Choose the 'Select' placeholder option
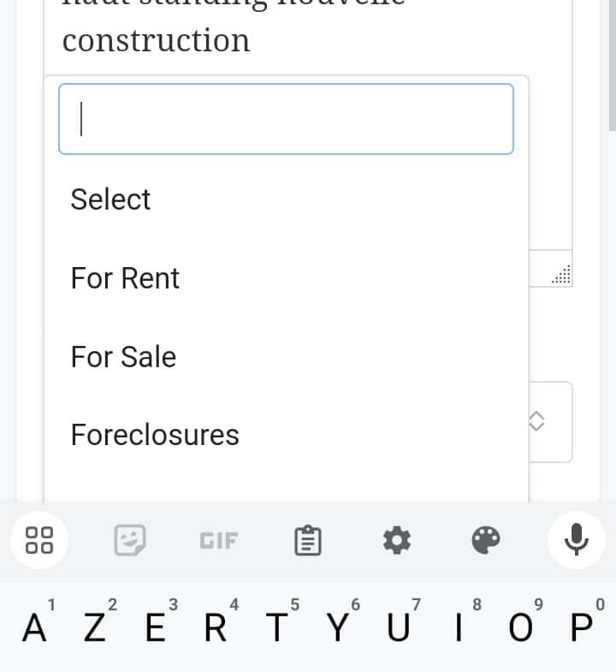 (x=111, y=199)
